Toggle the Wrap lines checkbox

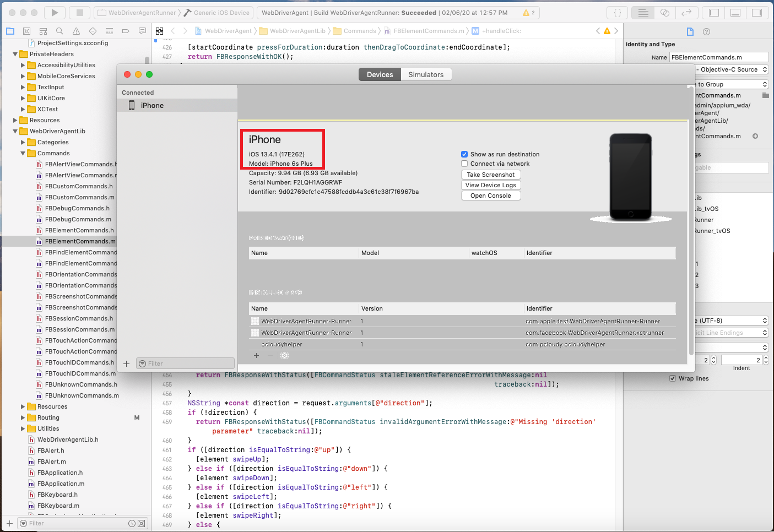click(x=673, y=378)
